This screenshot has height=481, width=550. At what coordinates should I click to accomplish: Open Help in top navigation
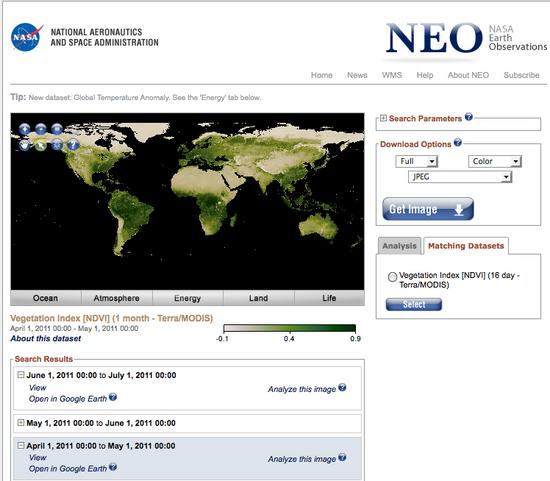(x=425, y=75)
